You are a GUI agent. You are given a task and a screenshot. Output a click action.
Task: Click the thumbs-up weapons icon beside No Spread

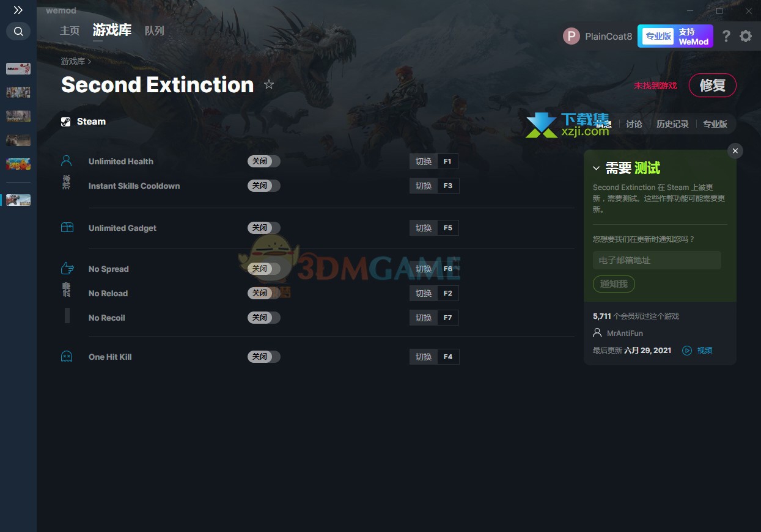(x=67, y=268)
